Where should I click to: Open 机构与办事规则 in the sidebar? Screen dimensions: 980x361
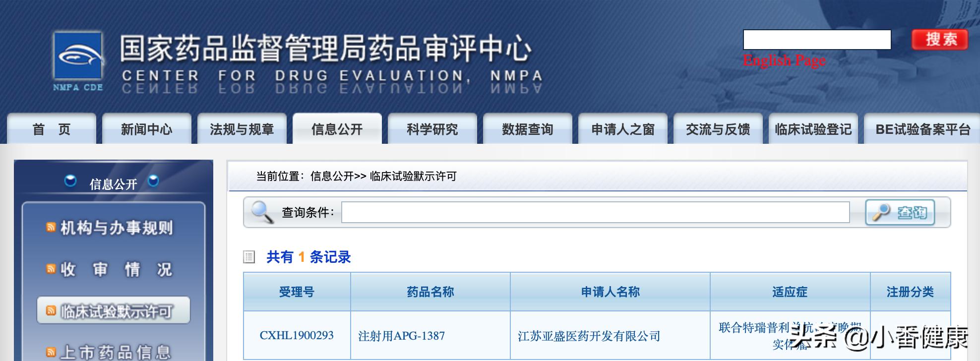click(117, 228)
